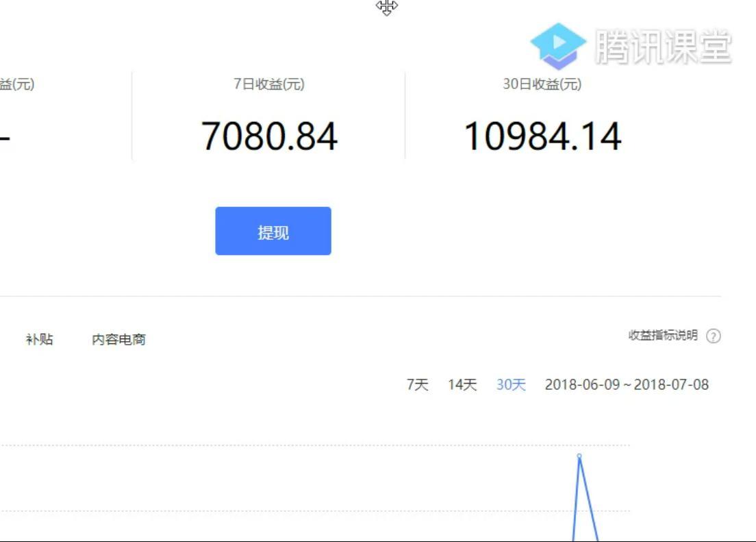Select the 14天 time range filter
The height and width of the screenshot is (542, 756).
tap(462, 385)
